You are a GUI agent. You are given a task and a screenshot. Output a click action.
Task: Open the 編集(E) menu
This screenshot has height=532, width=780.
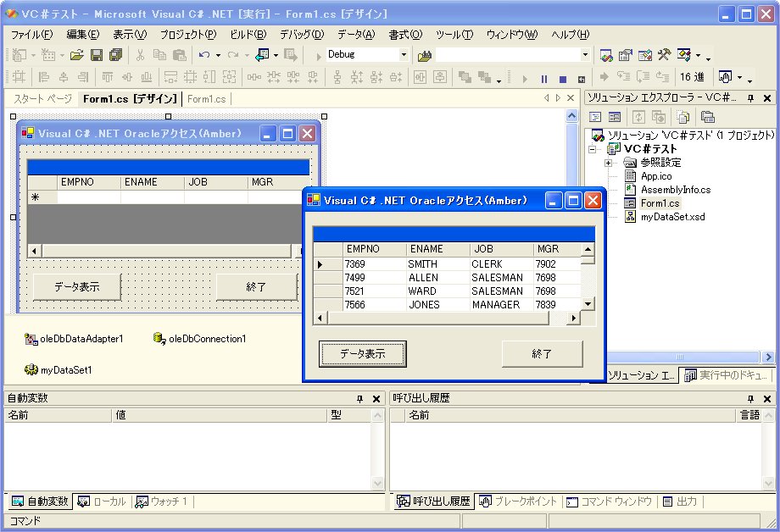82,34
